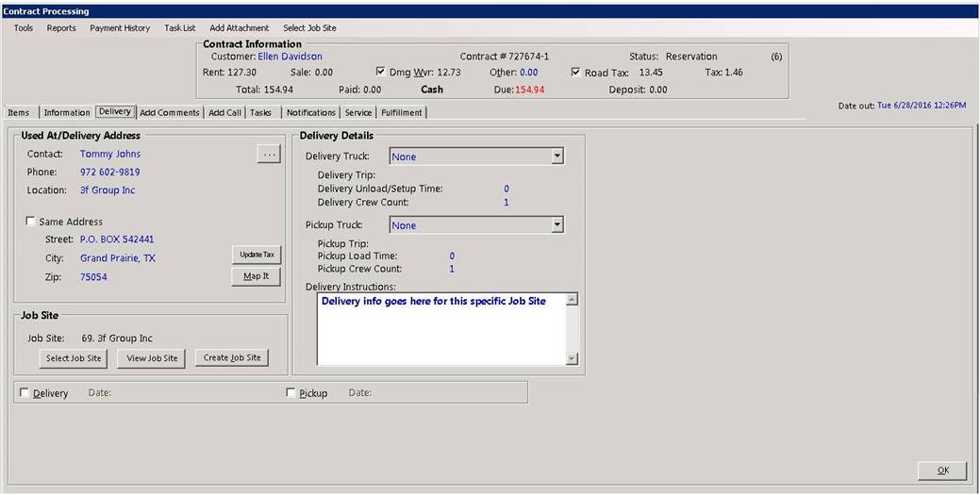The height and width of the screenshot is (495, 980).
Task: Click contact name Tommy Johns
Action: (x=110, y=154)
